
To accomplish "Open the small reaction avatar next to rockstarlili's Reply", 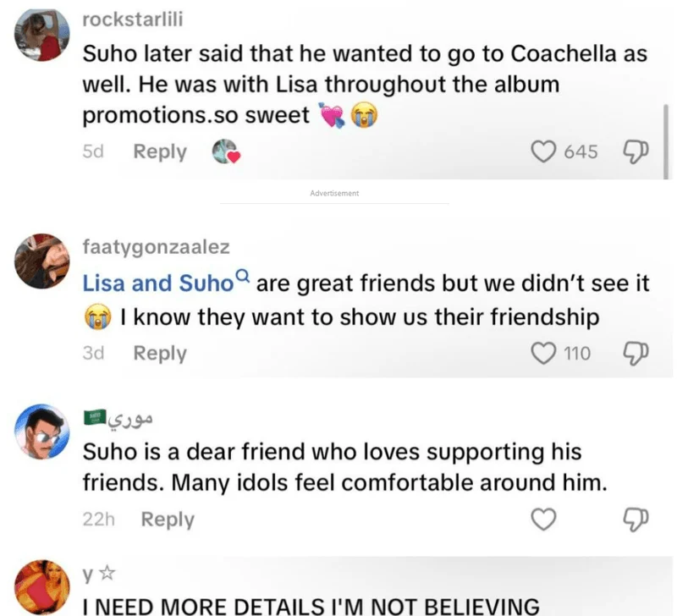I will click(x=223, y=152).
